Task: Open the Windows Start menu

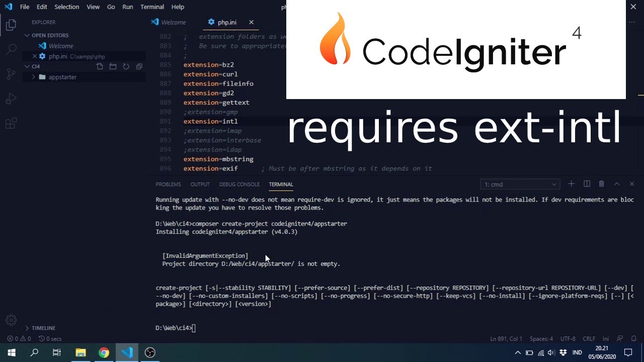Action: 12,352
